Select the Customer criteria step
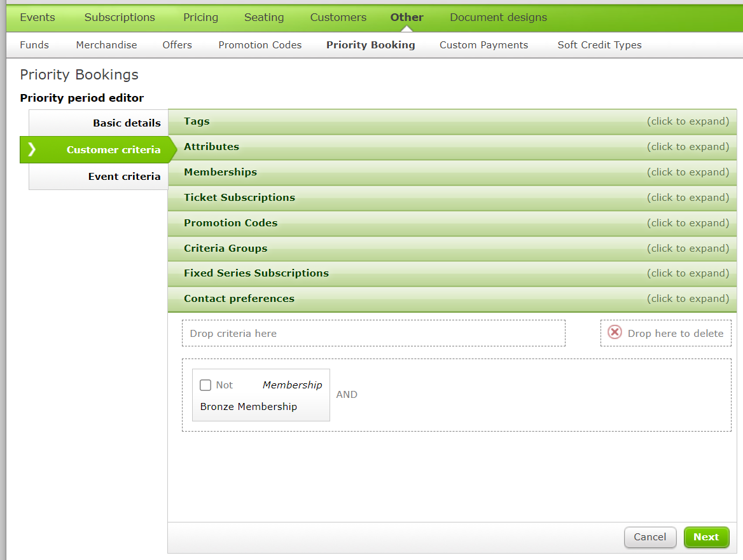Screen dimensions: 743x560 (98, 149)
